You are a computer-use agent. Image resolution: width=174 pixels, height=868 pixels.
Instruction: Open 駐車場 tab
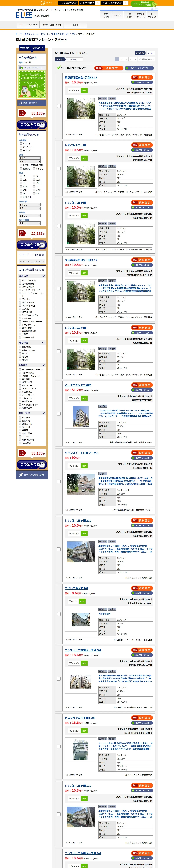click(x=75, y=25)
